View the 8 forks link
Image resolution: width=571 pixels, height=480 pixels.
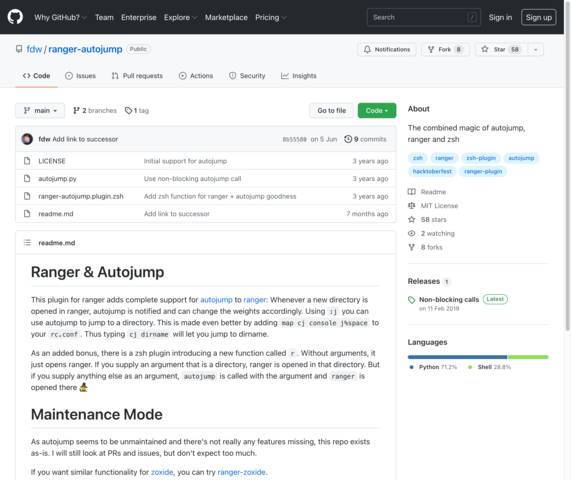(x=425, y=247)
